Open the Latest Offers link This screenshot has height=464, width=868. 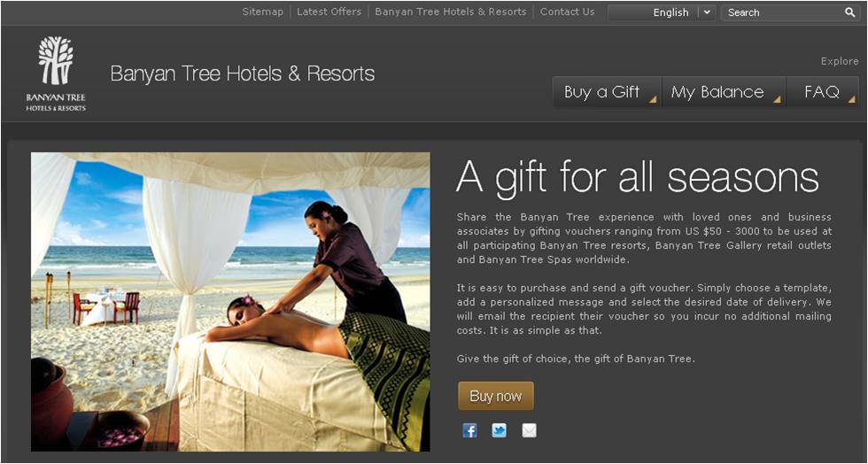[x=329, y=12]
